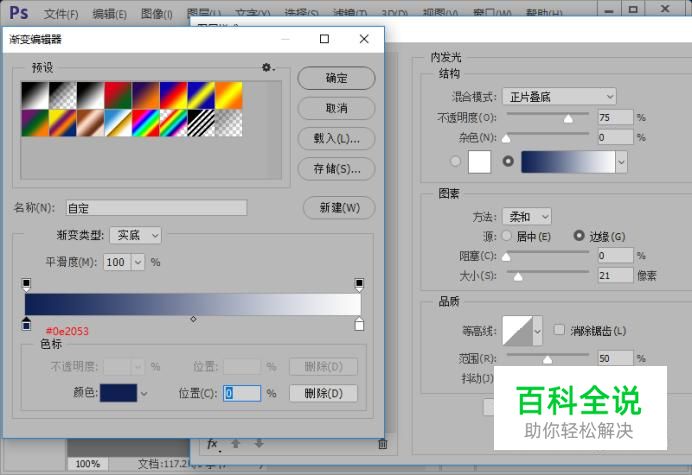The image size is (692, 475).
Task: Click 载入(L)... button
Action: [336, 139]
